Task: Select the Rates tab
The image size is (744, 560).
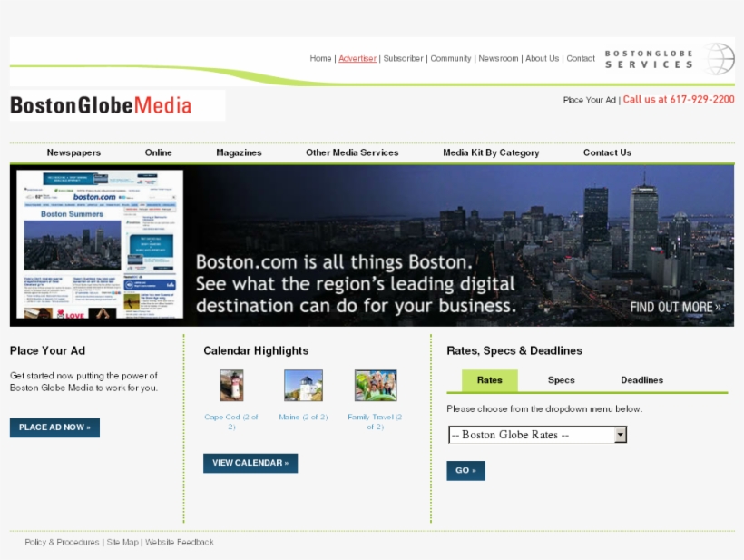Action: point(489,380)
